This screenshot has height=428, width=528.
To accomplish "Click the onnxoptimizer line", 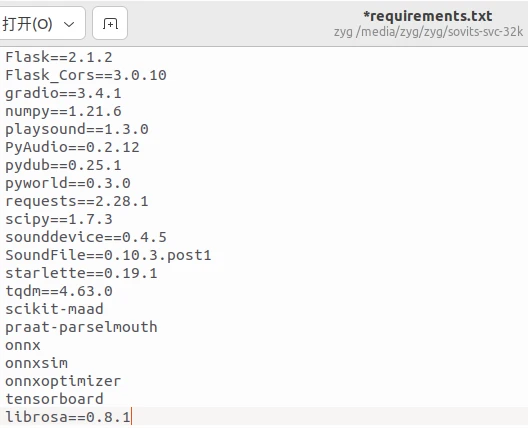I will (63, 381).
